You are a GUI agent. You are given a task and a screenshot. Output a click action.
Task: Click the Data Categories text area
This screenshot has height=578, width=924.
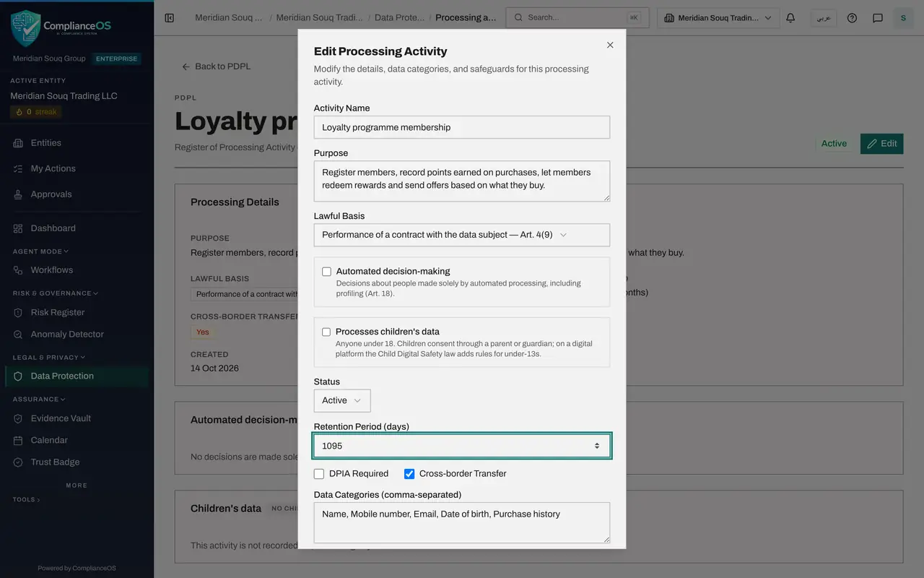point(462,522)
